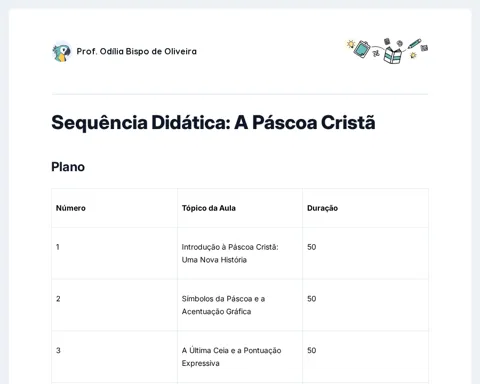
Task: Click the Plano section heading
Action: (x=68, y=167)
